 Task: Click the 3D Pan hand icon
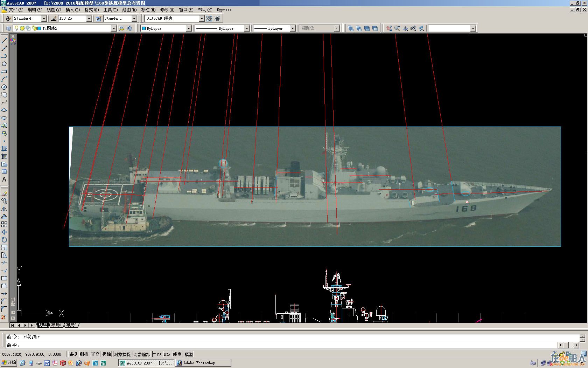click(x=389, y=28)
